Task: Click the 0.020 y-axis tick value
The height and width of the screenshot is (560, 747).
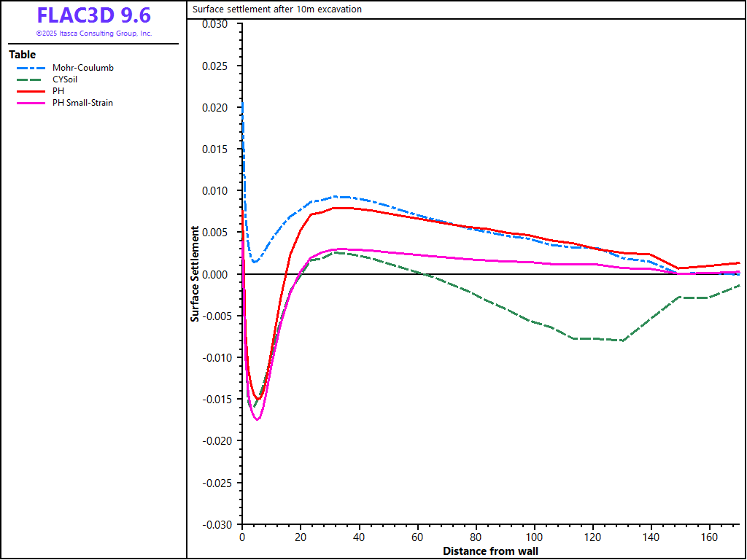Action: click(214, 108)
